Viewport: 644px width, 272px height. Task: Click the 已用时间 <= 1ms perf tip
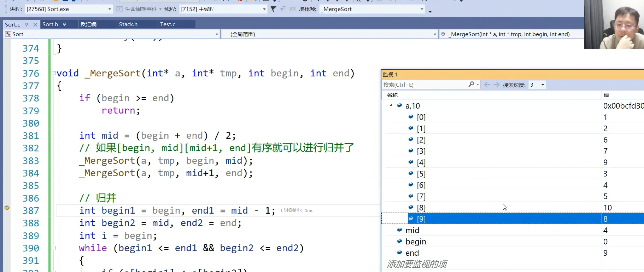point(297,210)
